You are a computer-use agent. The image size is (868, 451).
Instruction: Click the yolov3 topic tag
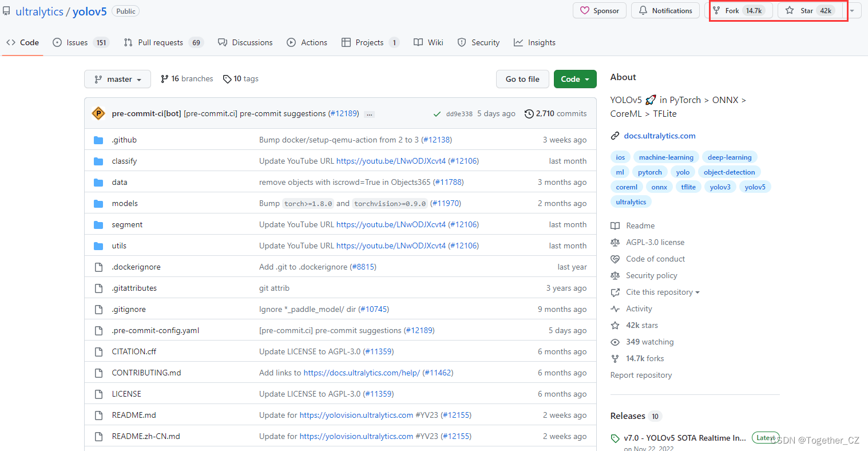click(x=720, y=187)
